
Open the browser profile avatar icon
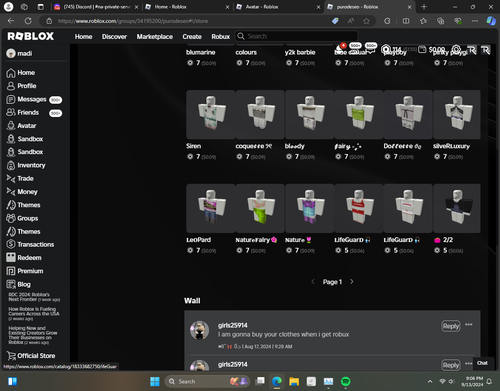click(8, 7)
